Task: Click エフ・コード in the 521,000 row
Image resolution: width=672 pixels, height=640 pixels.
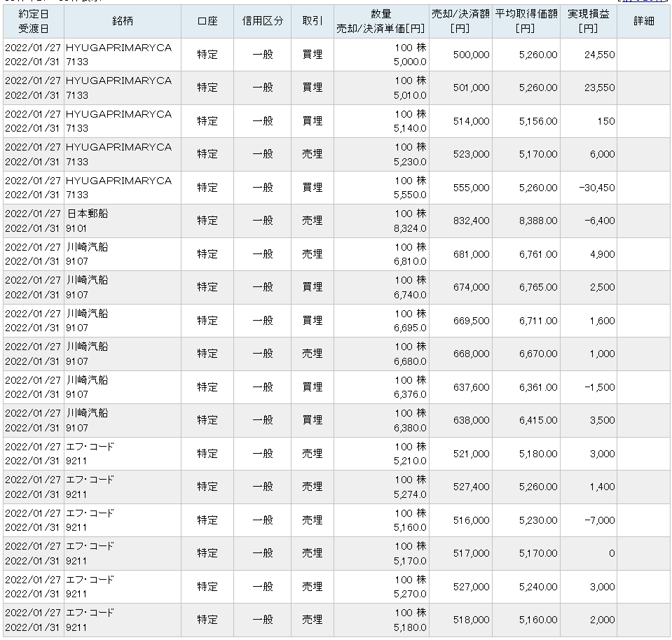Action: click(90, 446)
